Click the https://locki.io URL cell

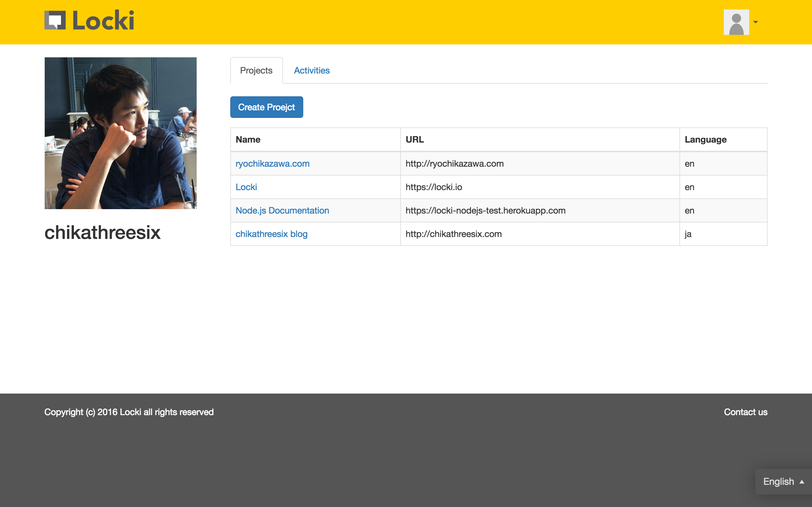(434, 187)
